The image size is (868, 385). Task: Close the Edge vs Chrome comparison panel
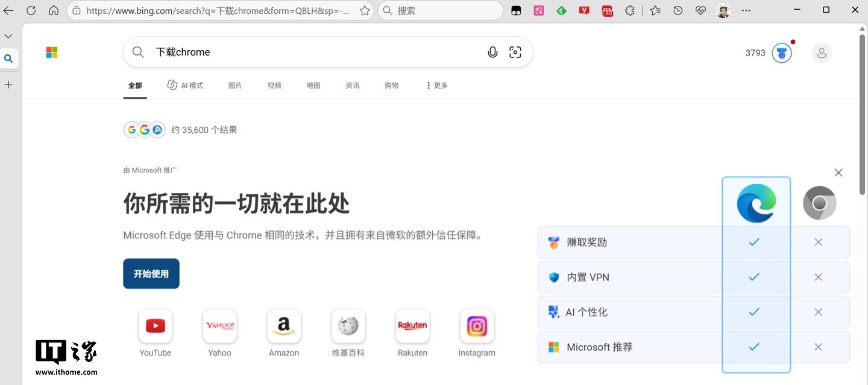click(x=838, y=173)
